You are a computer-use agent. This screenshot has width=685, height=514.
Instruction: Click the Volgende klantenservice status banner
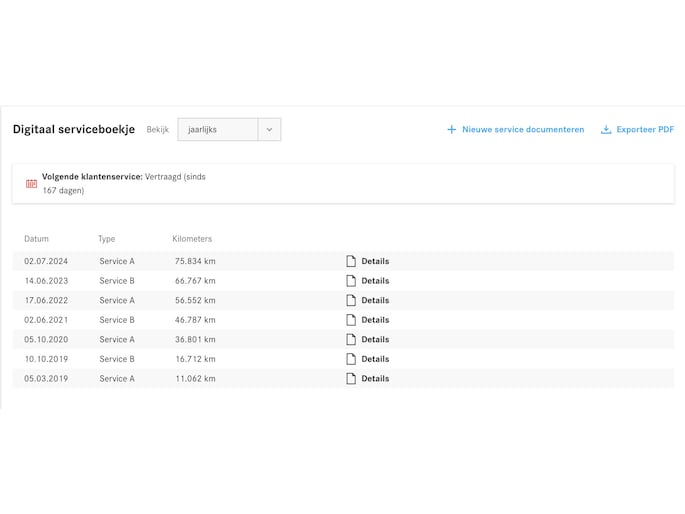point(342,184)
